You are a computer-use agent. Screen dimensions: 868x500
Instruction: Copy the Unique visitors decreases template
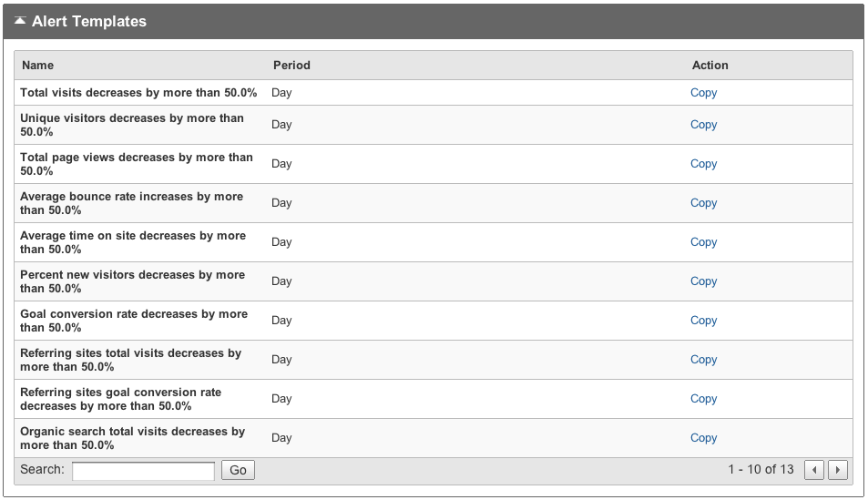tap(703, 125)
